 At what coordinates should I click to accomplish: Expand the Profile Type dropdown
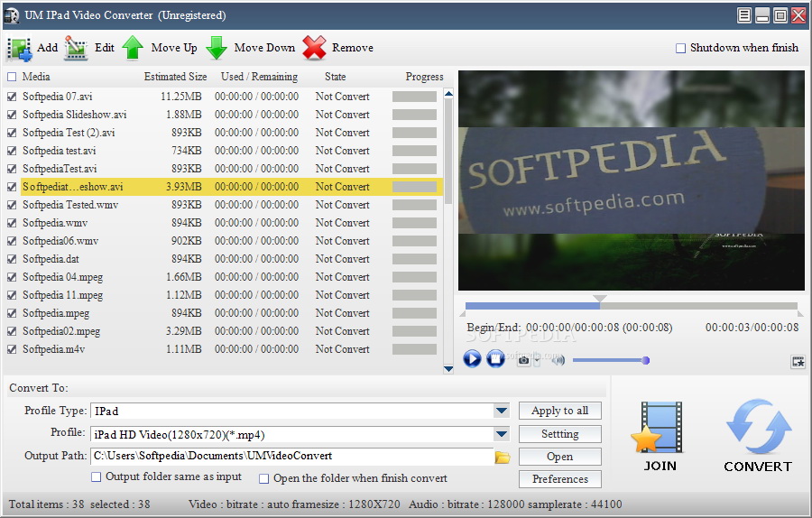coord(502,412)
